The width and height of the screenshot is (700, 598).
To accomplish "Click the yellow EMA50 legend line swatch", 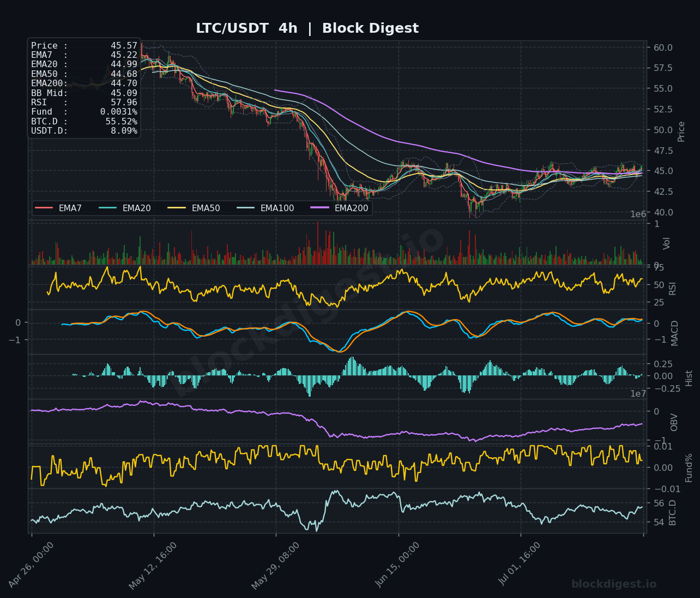I will [177, 208].
